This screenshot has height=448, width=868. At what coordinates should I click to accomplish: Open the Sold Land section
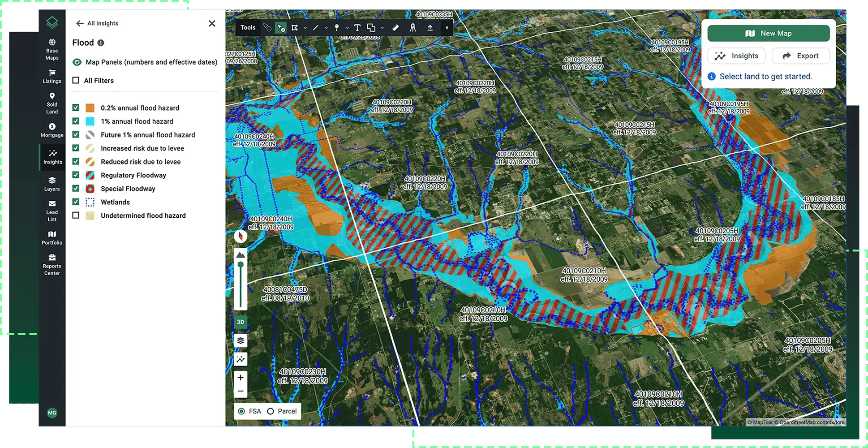tap(52, 103)
